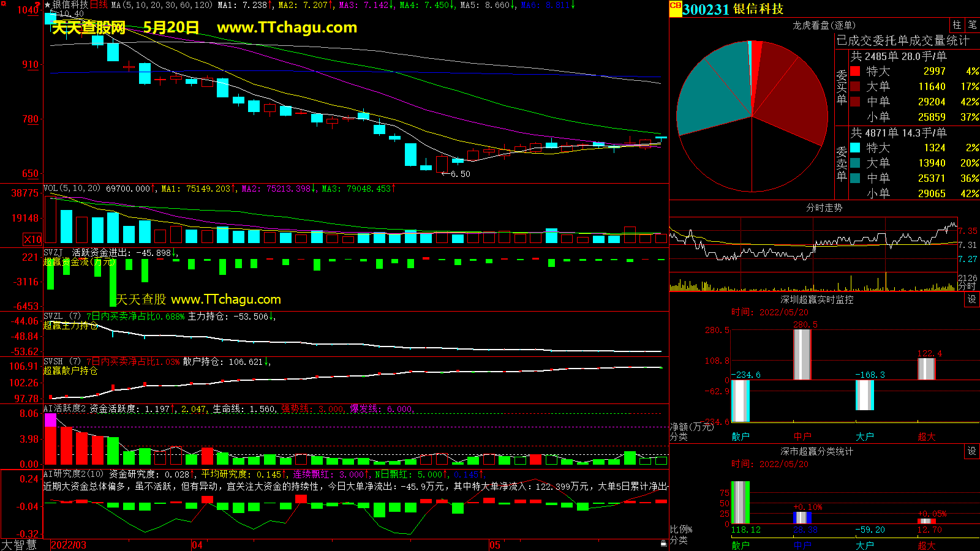
Task: Click 日线 period label to change timeframe
Action: [99, 5]
